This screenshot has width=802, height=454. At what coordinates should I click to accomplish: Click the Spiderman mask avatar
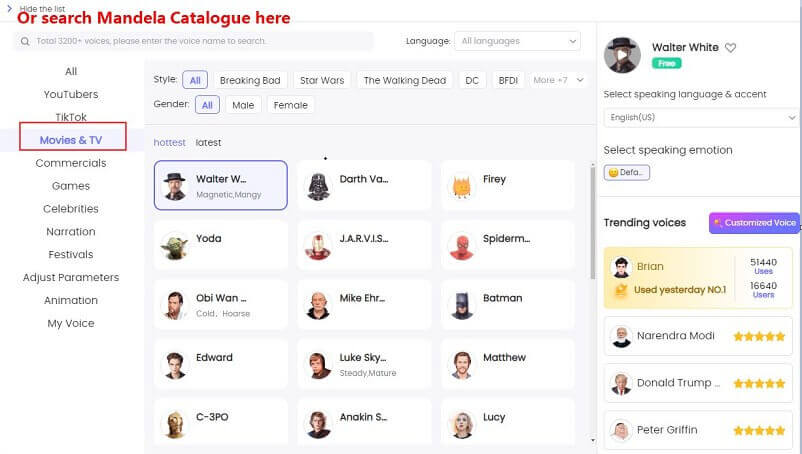pos(461,245)
